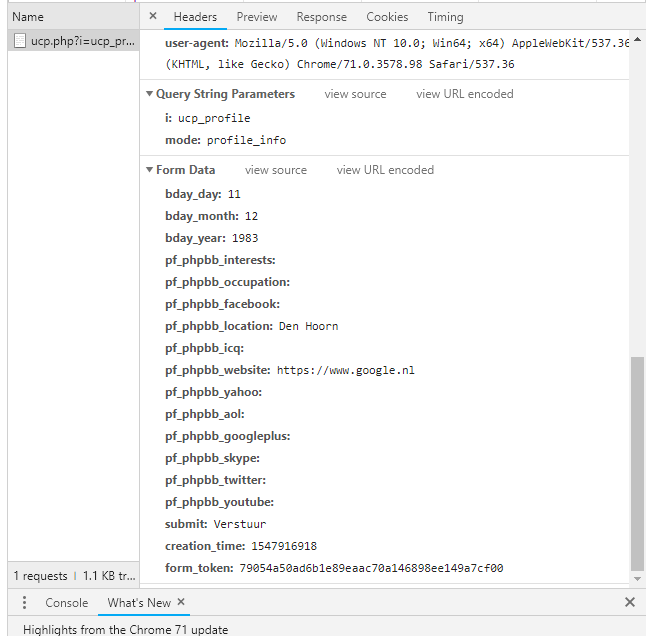Select the What's New drawer tab

(x=139, y=603)
